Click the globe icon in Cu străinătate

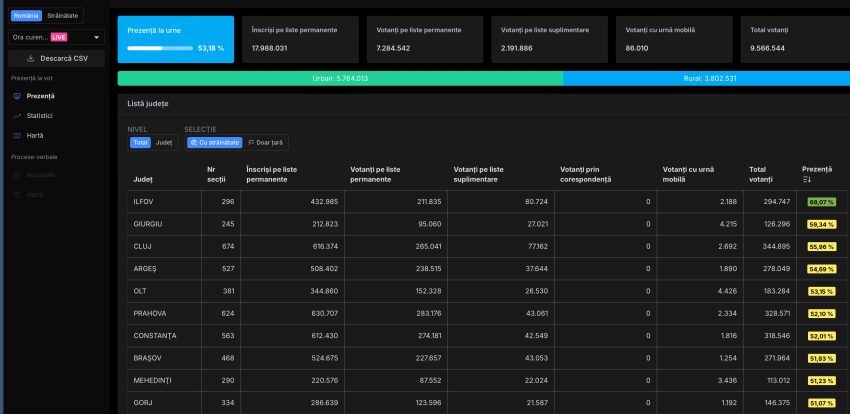pos(193,143)
